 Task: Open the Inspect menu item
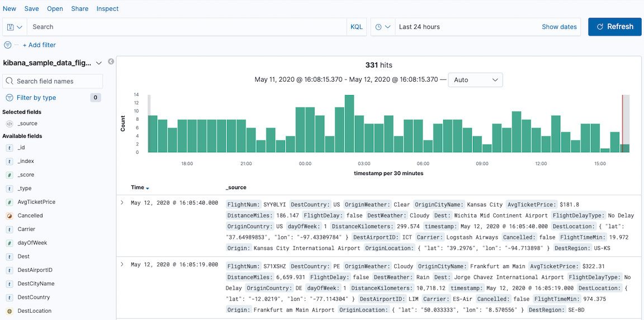coord(107,9)
